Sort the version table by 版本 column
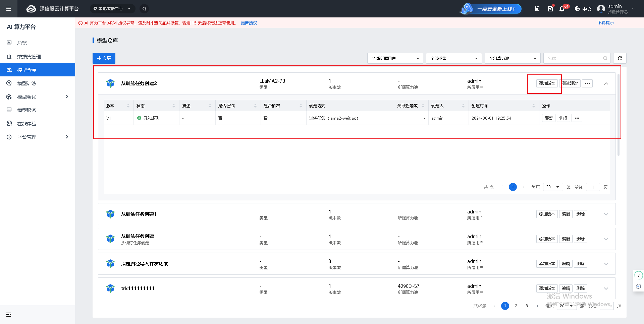The height and width of the screenshot is (324, 644). 128,106
